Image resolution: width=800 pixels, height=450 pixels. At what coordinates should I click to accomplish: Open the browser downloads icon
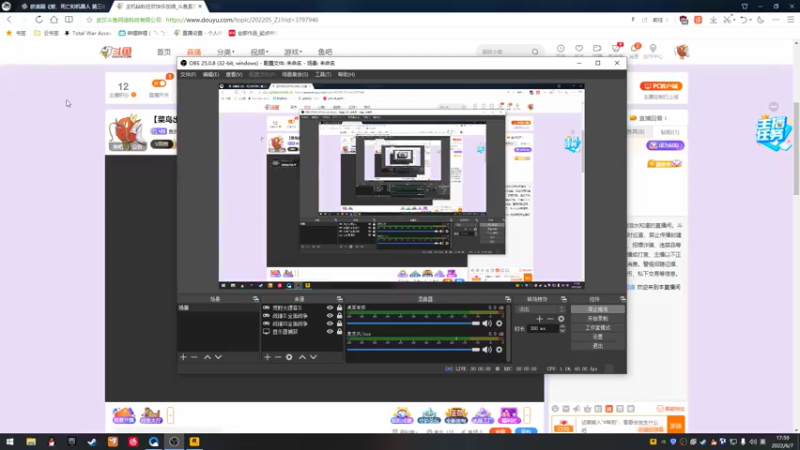713,19
